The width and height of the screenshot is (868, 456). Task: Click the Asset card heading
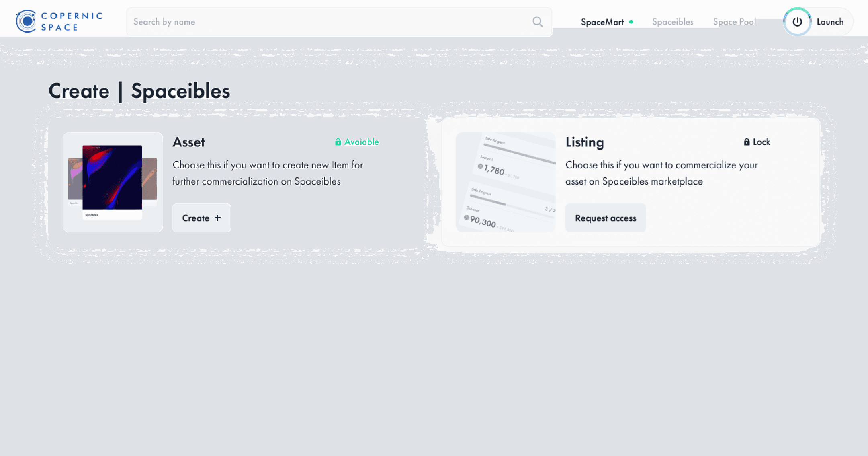[188, 142]
